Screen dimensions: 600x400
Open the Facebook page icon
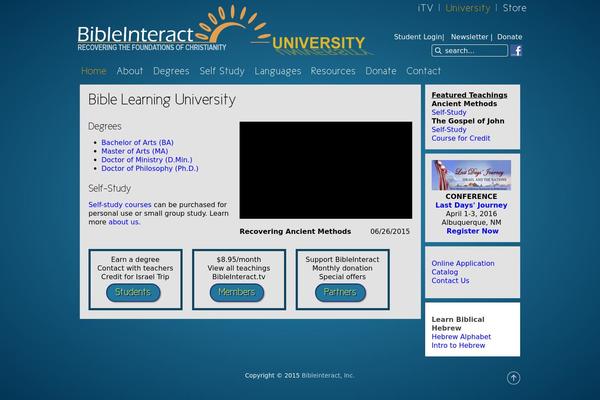[x=516, y=51]
